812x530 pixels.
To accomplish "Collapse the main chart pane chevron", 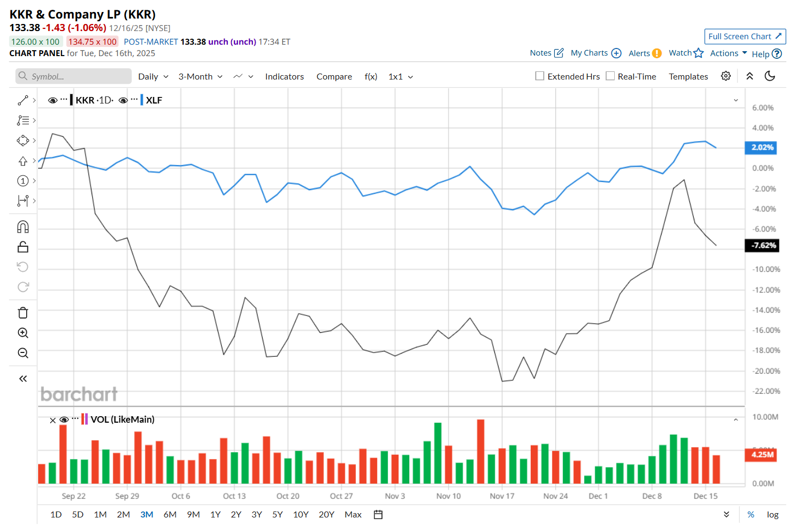I will coord(736,100).
